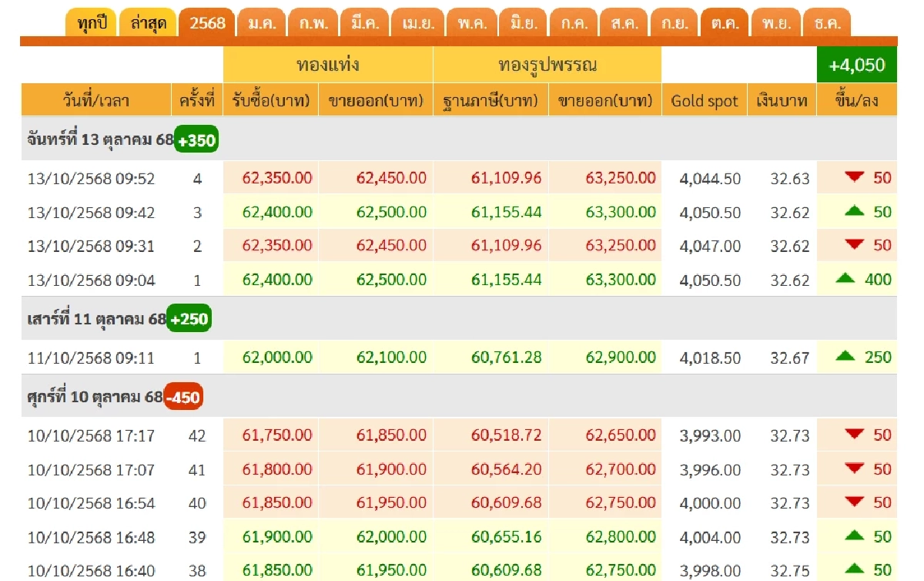Switch to the ล่าสุด tab
The height and width of the screenshot is (581, 924).
pos(148,22)
